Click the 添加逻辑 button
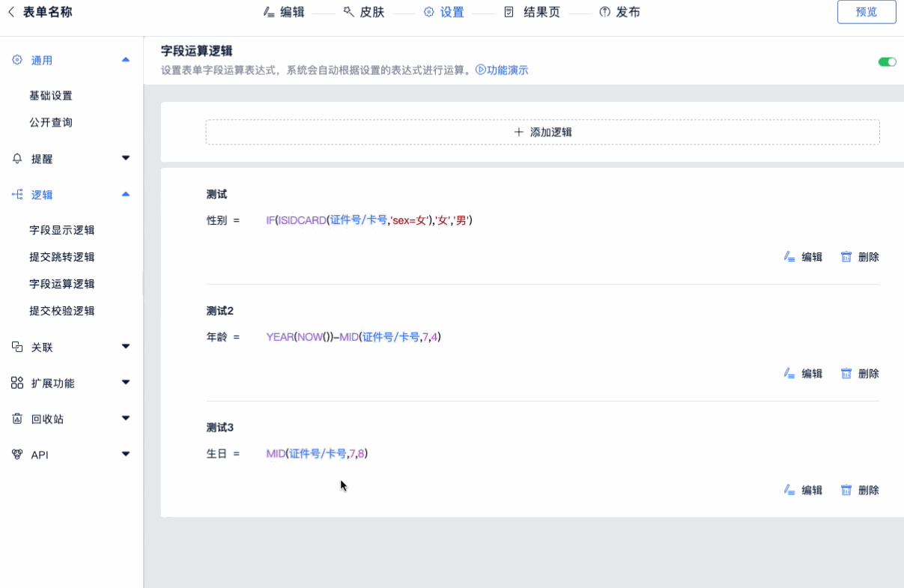 (x=542, y=132)
